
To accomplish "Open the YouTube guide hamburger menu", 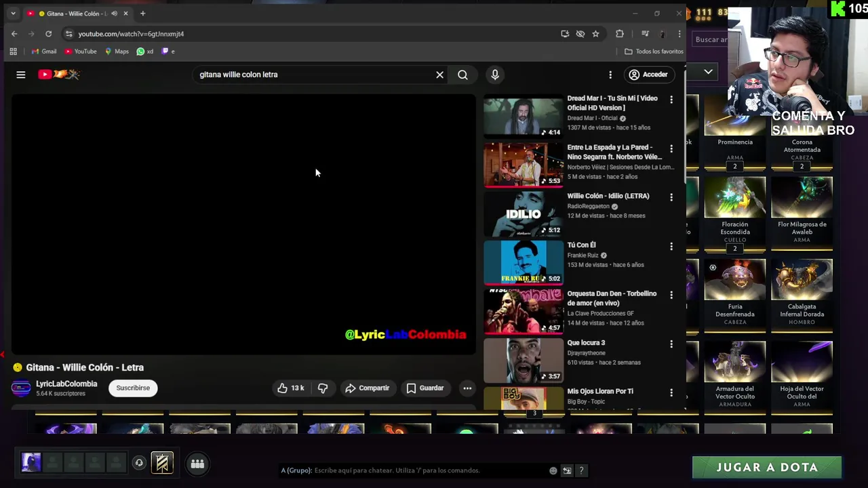I will coord(21,75).
